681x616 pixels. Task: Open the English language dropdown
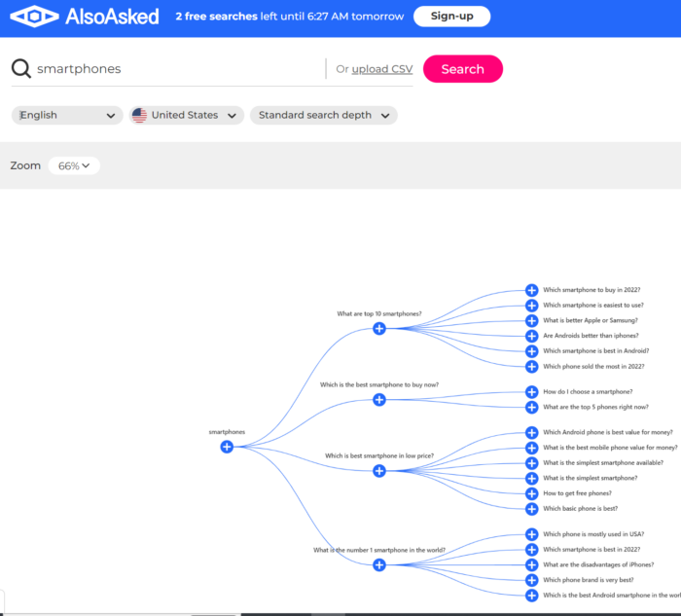pyautogui.click(x=67, y=115)
